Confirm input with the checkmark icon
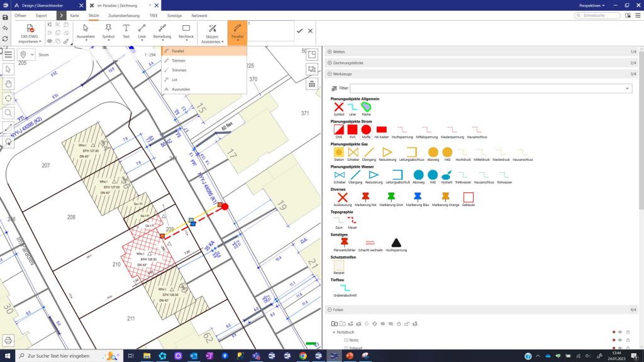The width and height of the screenshot is (644, 362). [299, 31]
